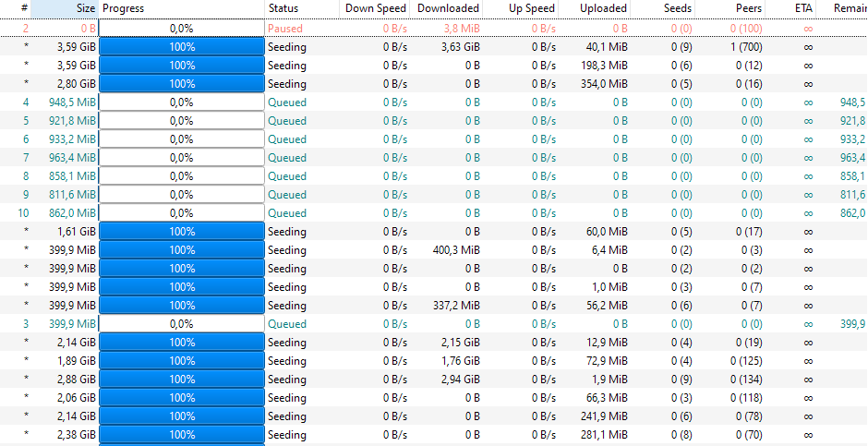Sort by the Down Speed column header
This screenshot has height=446, width=868.
[x=374, y=8]
